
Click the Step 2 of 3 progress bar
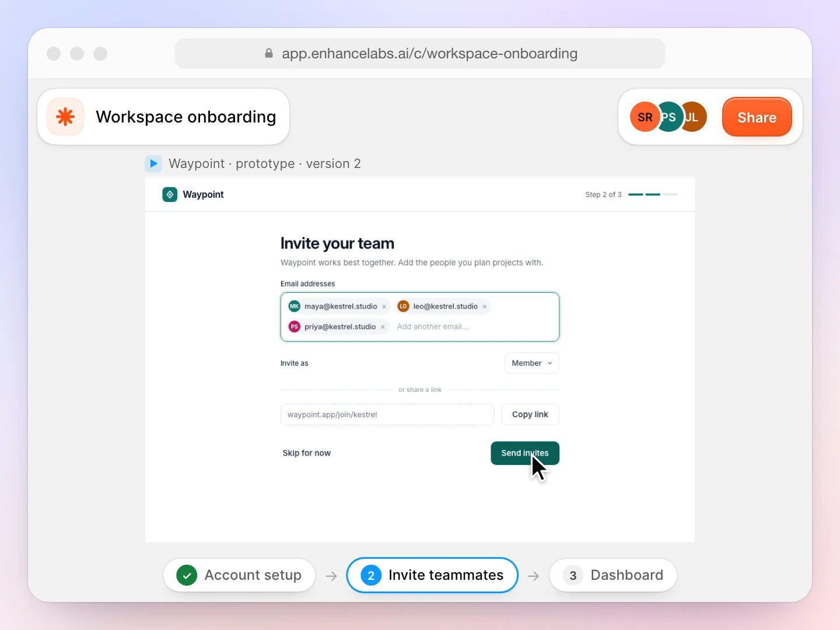point(653,194)
